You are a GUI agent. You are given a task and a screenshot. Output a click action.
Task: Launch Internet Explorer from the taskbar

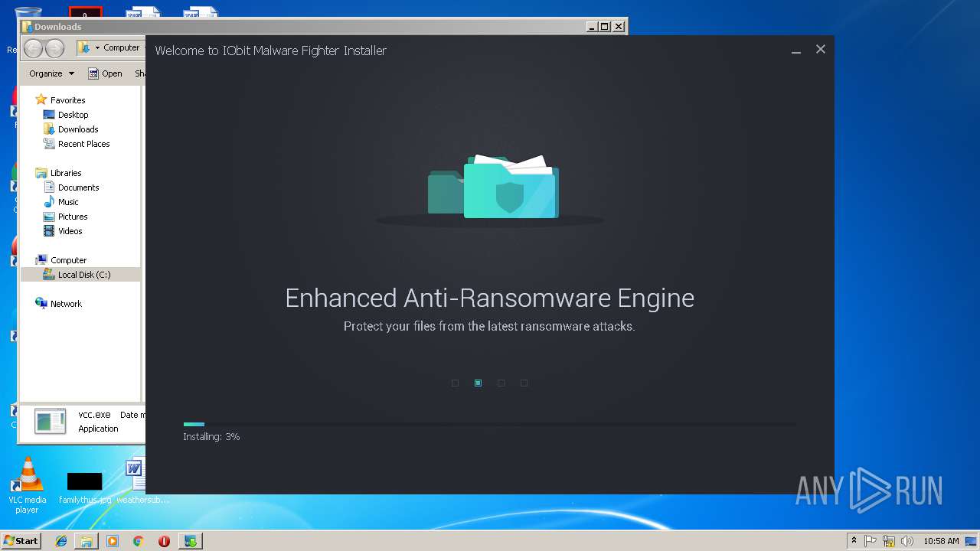coord(61,541)
